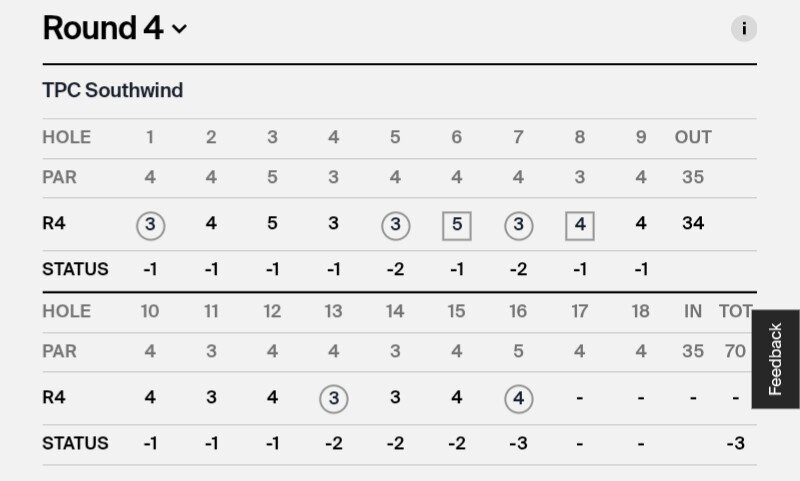Click the hole 3 par value 5
The image size is (800, 481).
pos(272,177)
